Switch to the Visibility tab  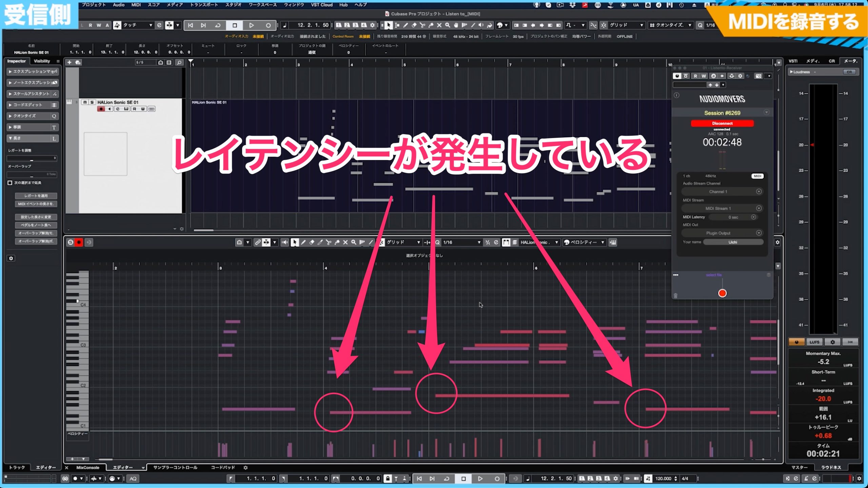[42, 61]
